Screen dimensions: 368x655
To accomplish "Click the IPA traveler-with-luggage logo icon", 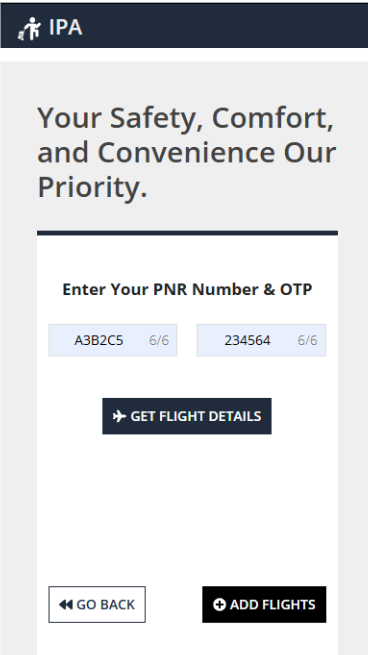I will [x=30, y=28].
